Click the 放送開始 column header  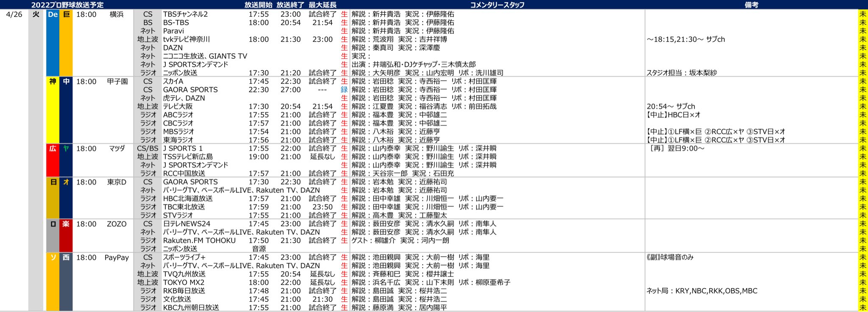click(x=259, y=5)
